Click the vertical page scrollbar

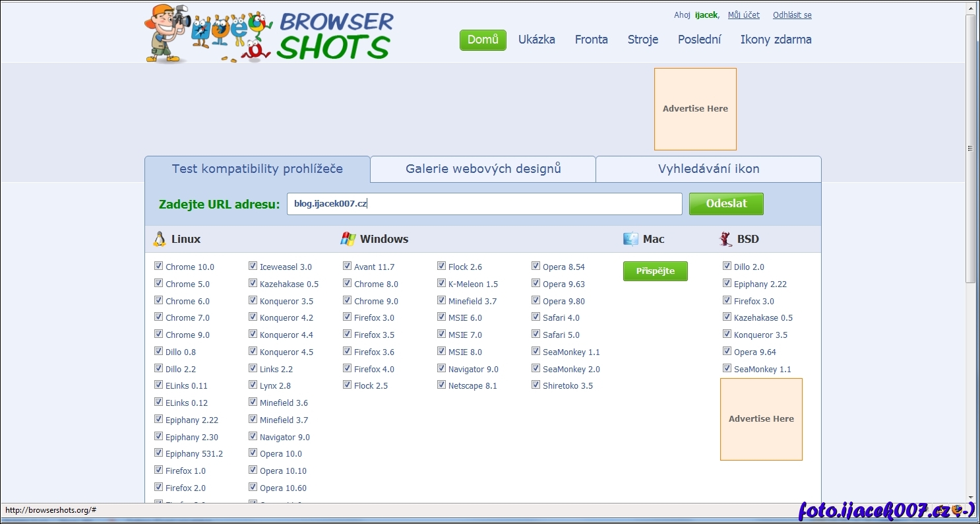[x=970, y=148]
